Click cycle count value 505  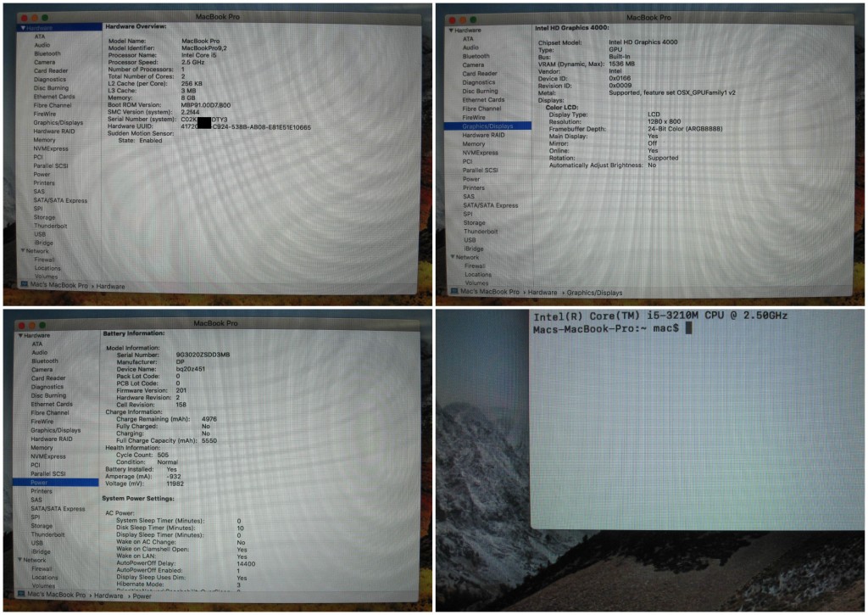[163, 455]
